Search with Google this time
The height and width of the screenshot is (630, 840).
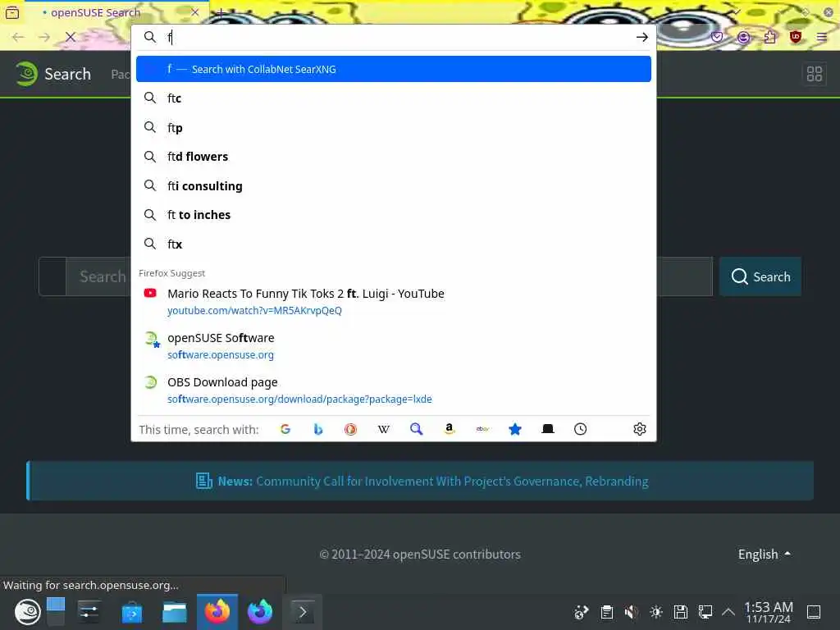click(285, 429)
